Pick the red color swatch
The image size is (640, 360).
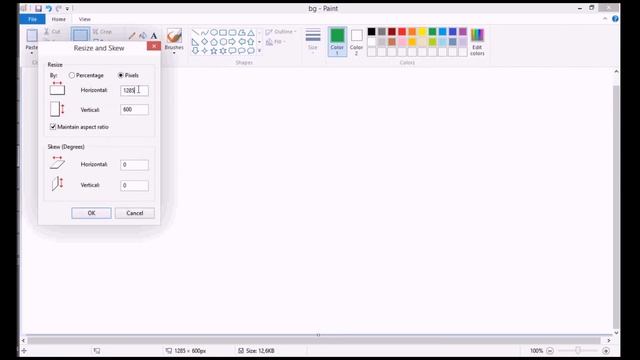(402, 31)
